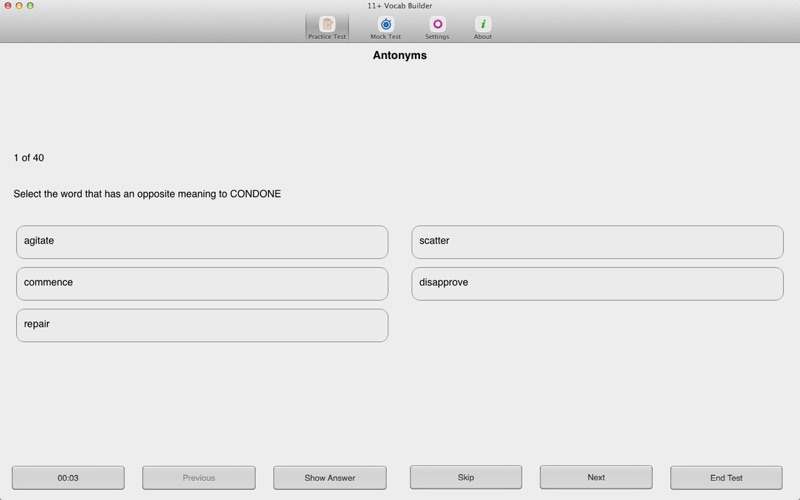
Task: Skip the current question
Action: point(466,477)
